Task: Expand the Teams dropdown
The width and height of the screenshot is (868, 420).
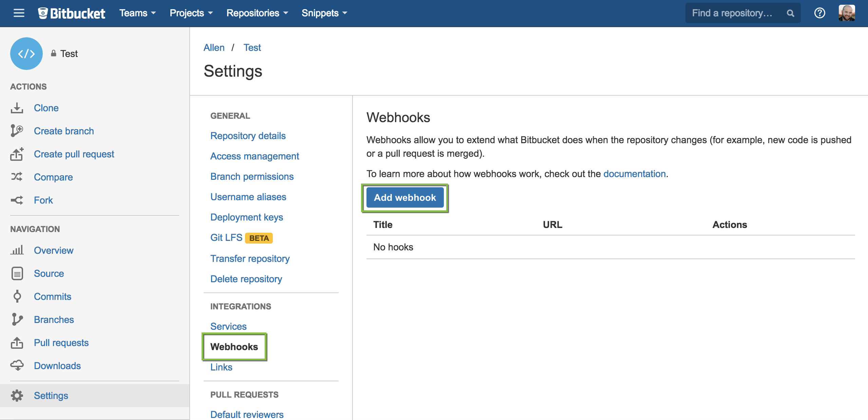Action: 137,13
